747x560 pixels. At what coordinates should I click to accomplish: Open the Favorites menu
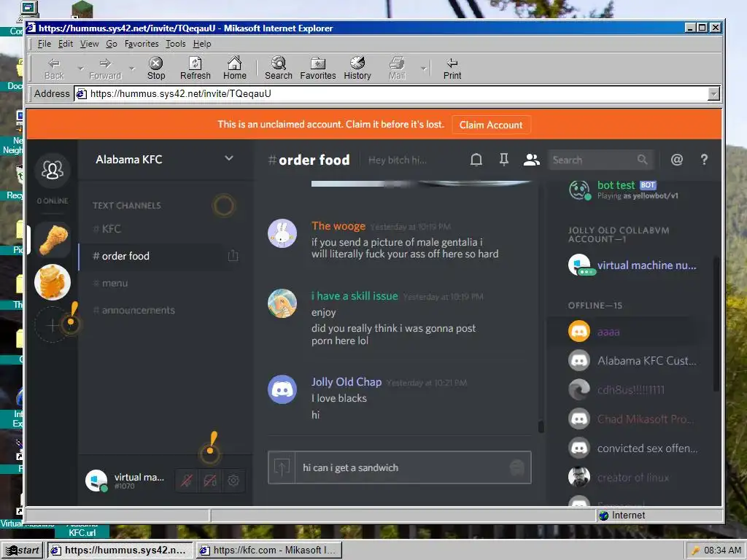(142, 44)
